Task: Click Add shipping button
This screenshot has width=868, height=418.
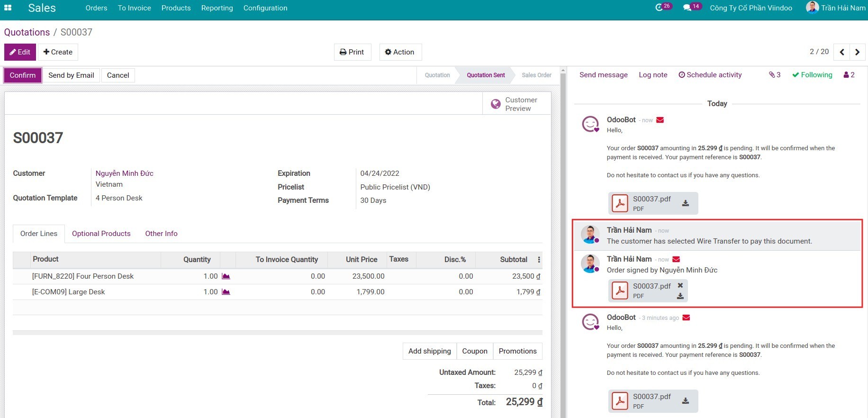Action: pyautogui.click(x=430, y=351)
